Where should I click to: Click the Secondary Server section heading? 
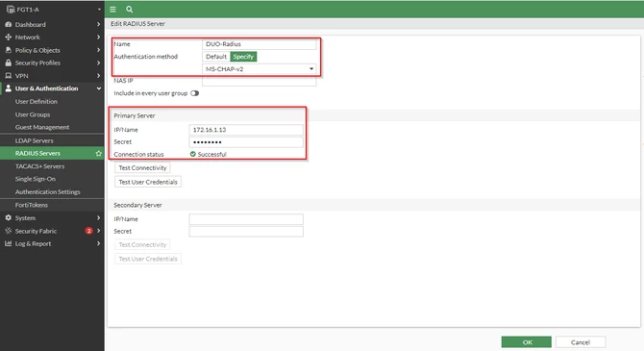tap(137, 205)
